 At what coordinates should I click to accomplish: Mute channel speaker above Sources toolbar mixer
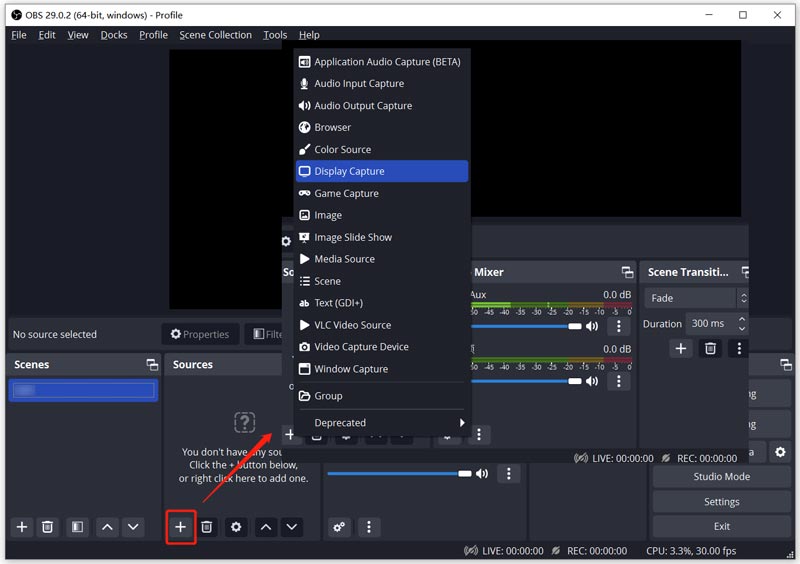[x=482, y=474]
